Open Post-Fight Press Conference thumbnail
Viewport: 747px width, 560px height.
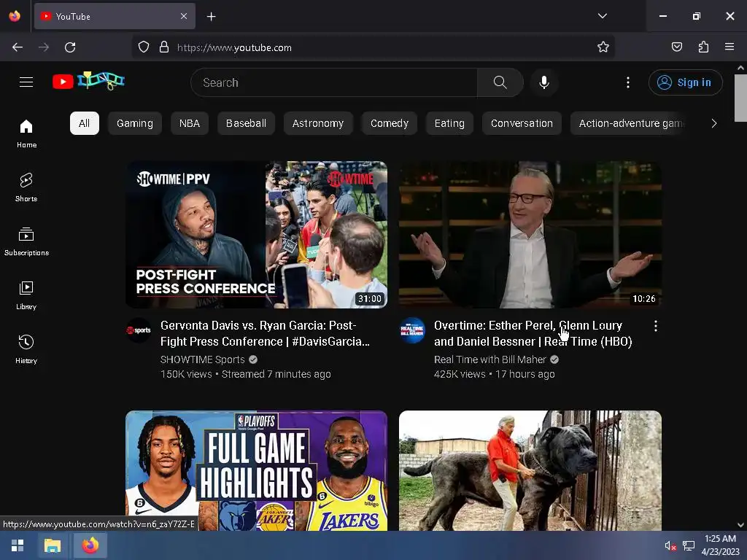pos(256,235)
